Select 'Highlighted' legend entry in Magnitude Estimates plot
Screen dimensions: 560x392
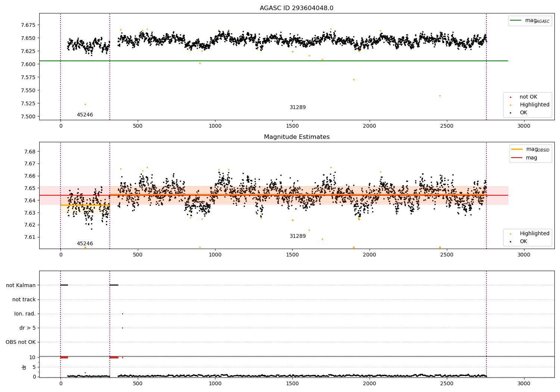click(534, 234)
